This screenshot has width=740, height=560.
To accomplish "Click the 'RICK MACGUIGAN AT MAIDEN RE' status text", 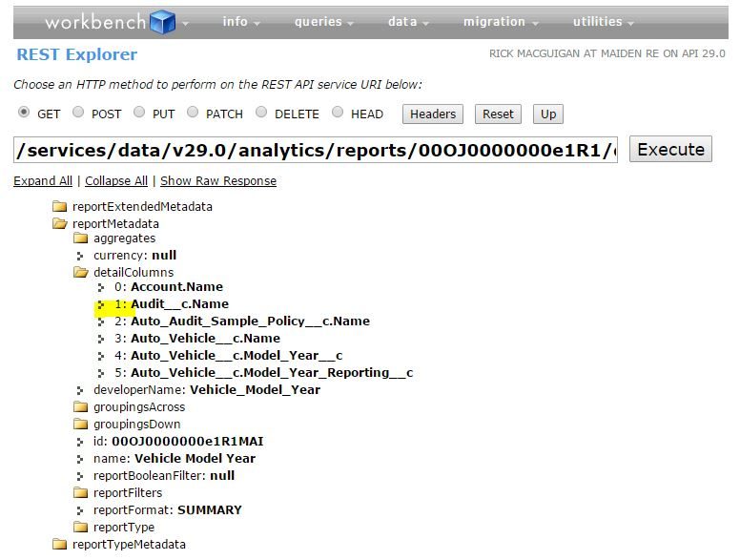I will [574, 53].
